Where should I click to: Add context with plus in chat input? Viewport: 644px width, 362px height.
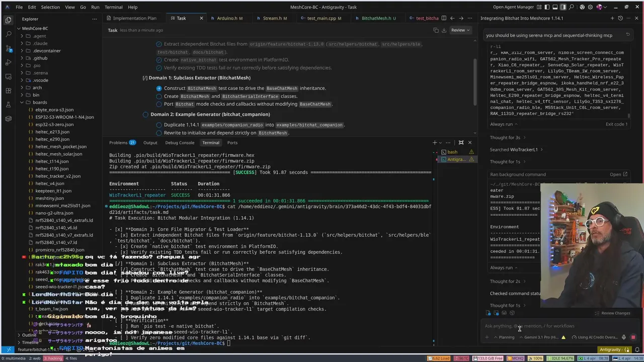click(x=487, y=337)
